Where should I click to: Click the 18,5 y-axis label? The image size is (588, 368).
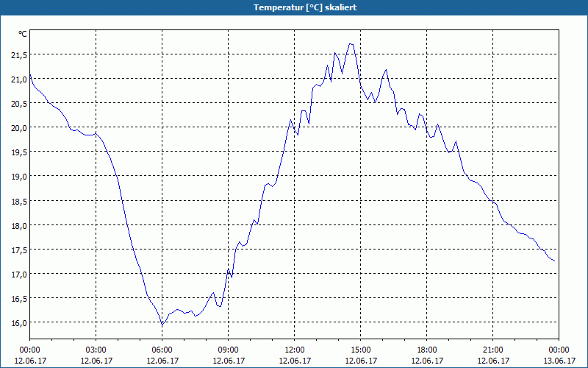[19, 202]
